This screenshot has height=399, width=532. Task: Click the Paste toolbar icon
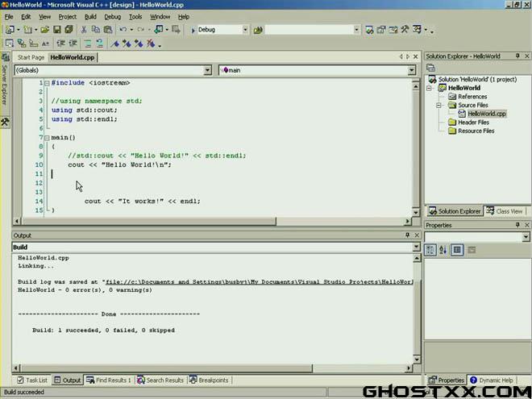tap(108, 30)
